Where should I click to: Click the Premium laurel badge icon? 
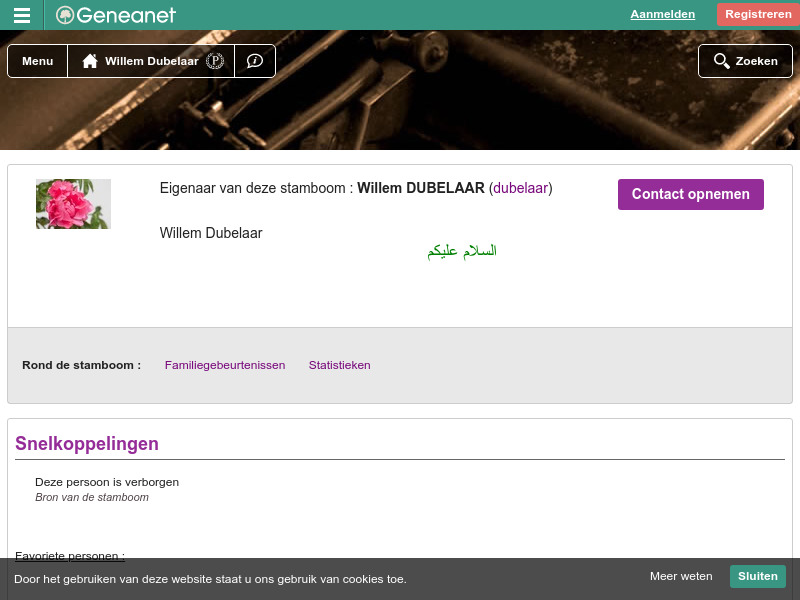tap(215, 60)
